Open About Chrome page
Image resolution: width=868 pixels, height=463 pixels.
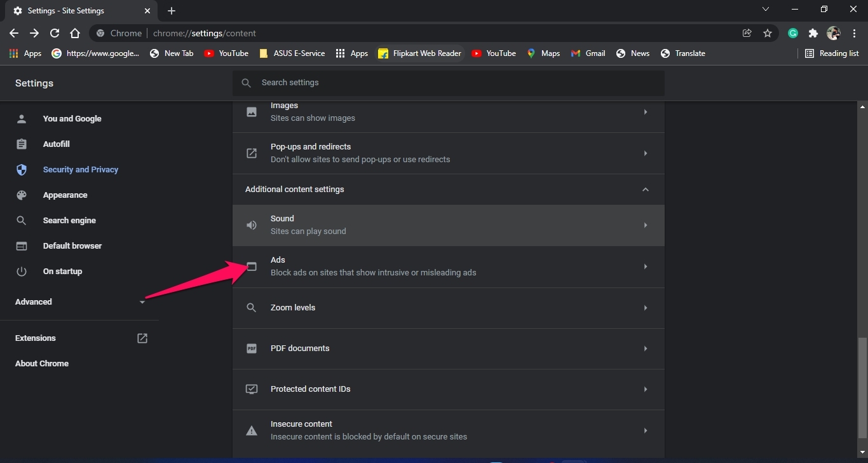click(42, 364)
